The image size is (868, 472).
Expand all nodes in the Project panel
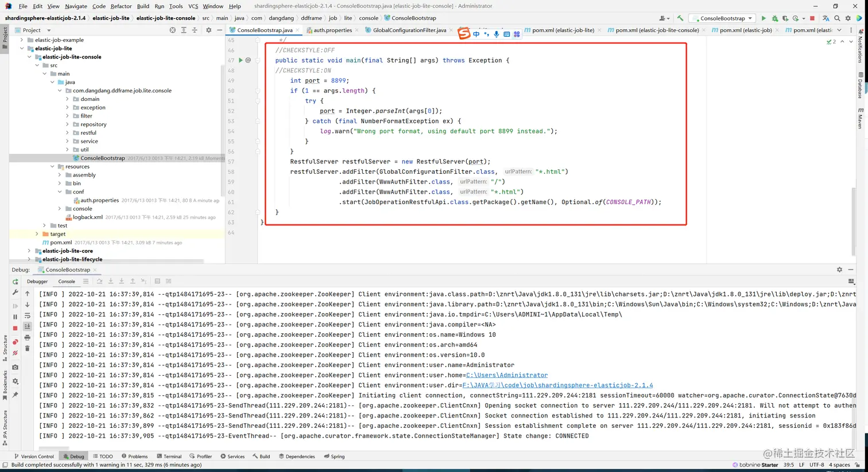point(184,30)
